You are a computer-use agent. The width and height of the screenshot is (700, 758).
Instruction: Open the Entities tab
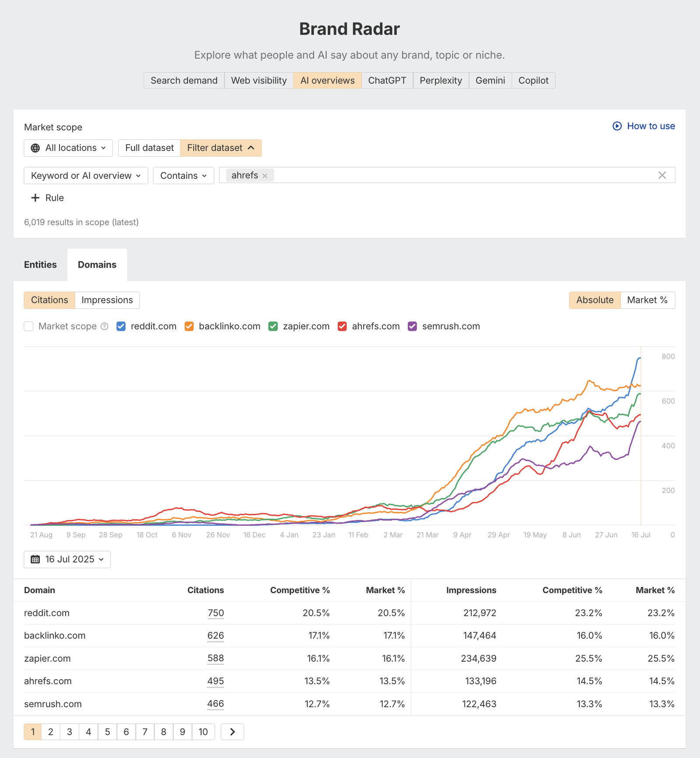click(40, 264)
